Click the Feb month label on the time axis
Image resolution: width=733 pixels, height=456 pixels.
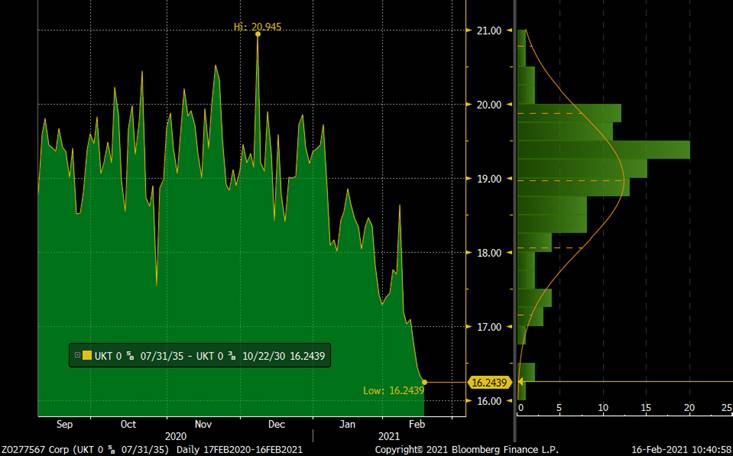[x=417, y=424]
